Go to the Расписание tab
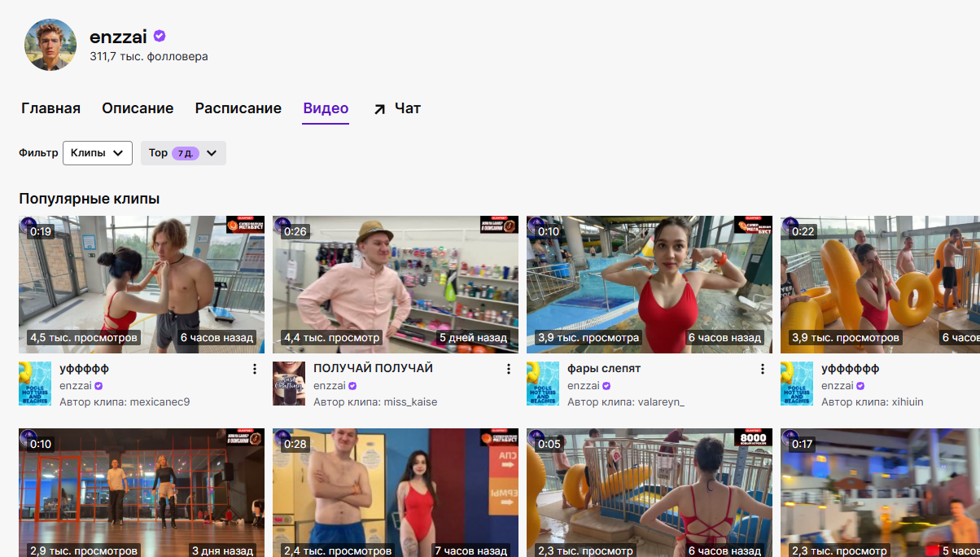The height and width of the screenshot is (557, 980). point(238,108)
